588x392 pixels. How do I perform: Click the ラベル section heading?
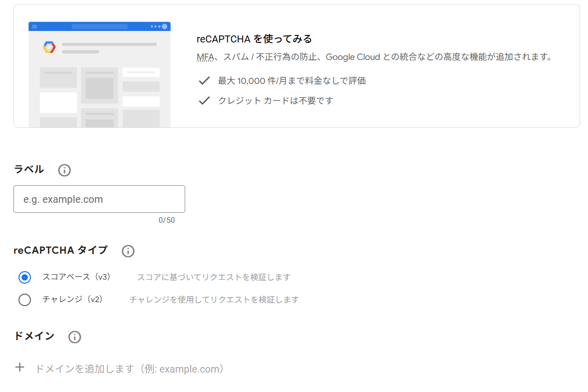click(28, 169)
